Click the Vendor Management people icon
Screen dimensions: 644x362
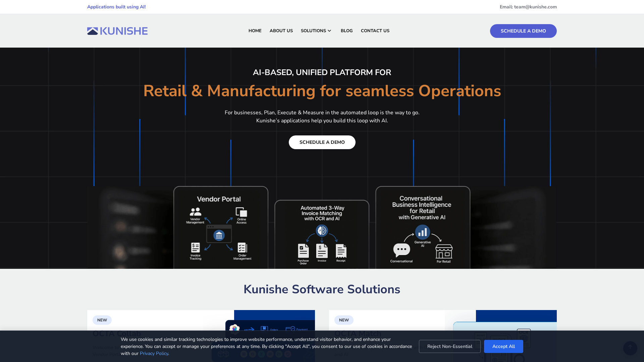(195, 212)
